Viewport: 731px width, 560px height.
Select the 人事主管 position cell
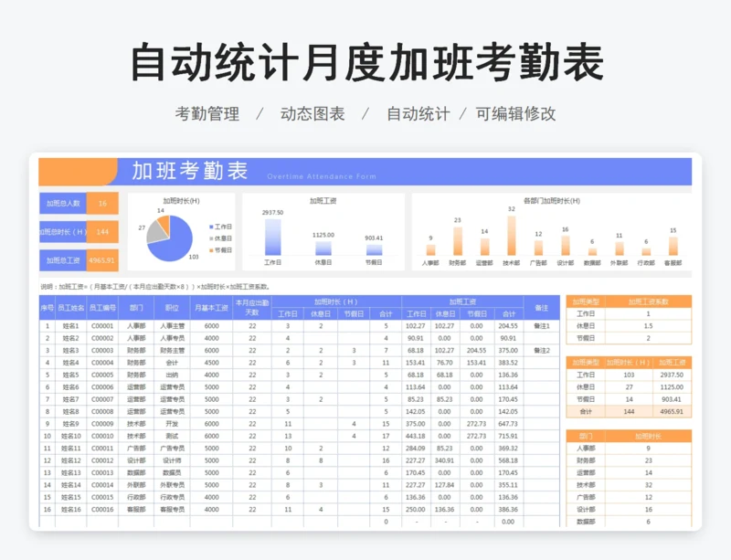pos(172,326)
